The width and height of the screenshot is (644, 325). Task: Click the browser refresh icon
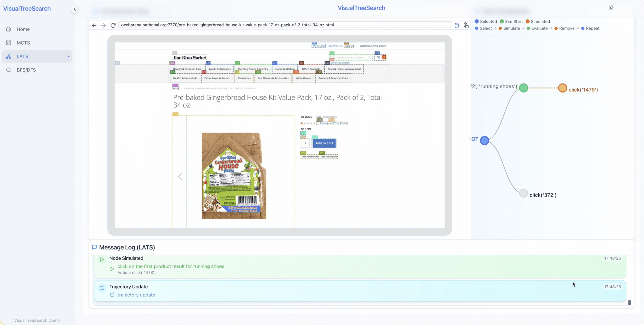coord(113,25)
